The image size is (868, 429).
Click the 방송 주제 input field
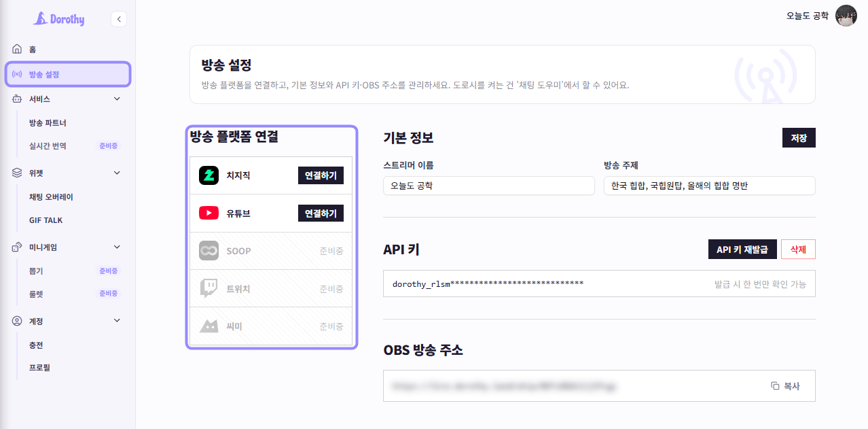pos(709,186)
